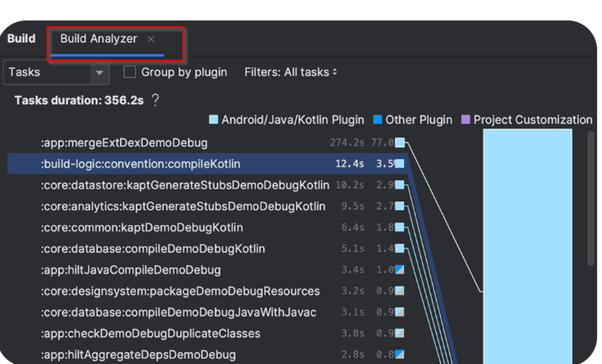The height and width of the screenshot is (364, 602).
Task: Click the Project Customization legend swatch
Action: coord(466,120)
